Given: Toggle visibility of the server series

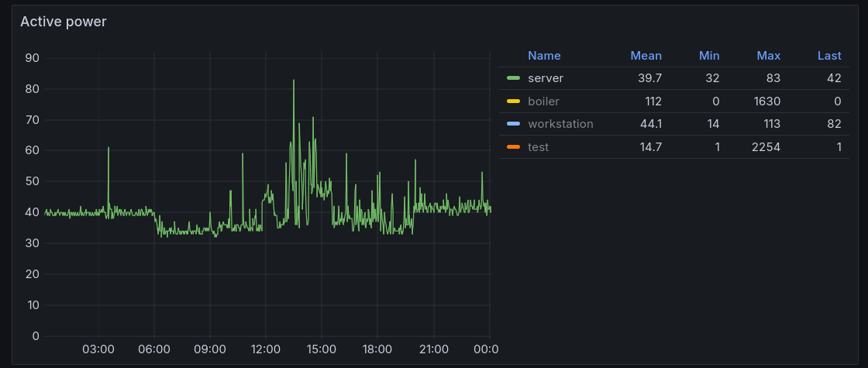Looking at the screenshot, I should [546, 78].
